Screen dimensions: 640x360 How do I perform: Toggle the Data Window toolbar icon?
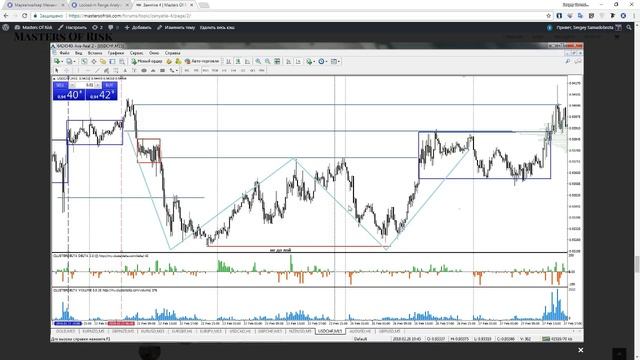(94, 61)
